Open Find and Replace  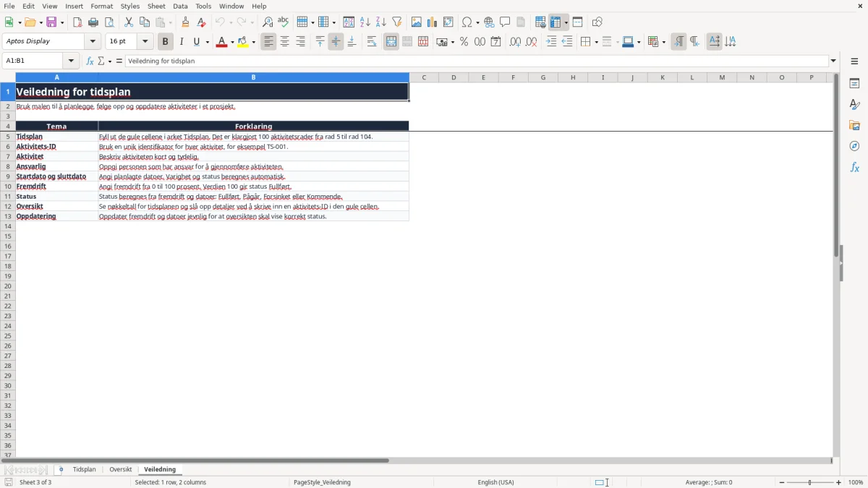pos(268,22)
